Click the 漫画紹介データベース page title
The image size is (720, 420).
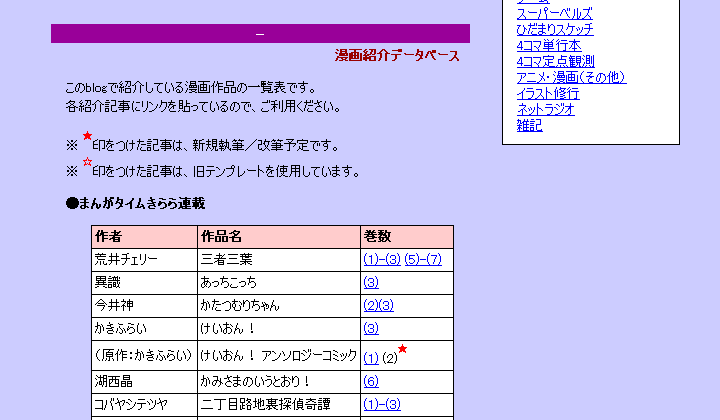(397, 56)
